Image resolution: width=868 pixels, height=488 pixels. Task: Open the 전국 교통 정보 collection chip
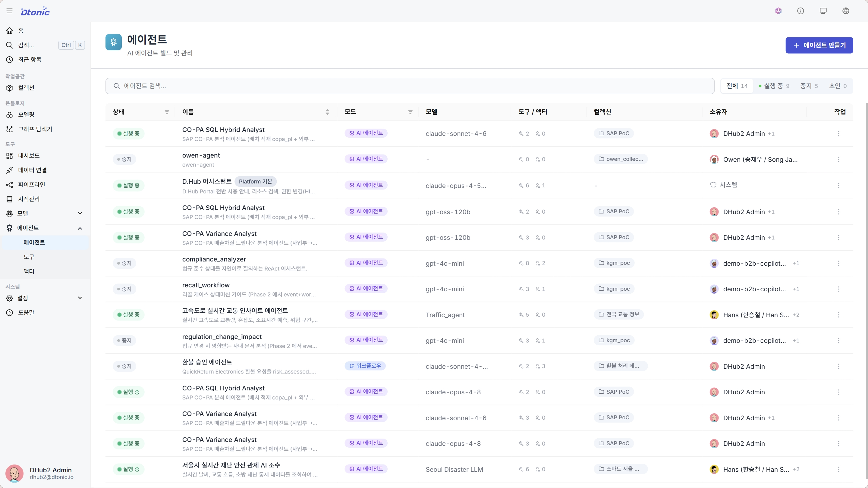click(619, 314)
